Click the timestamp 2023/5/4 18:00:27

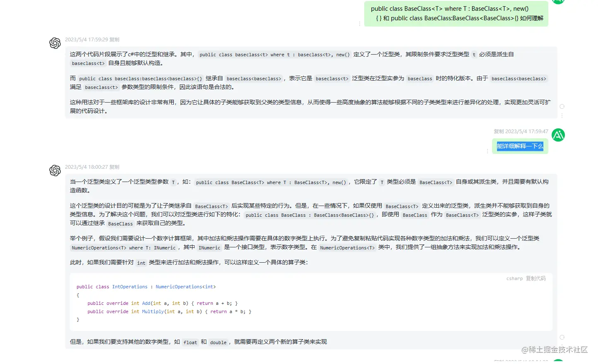tap(86, 167)
